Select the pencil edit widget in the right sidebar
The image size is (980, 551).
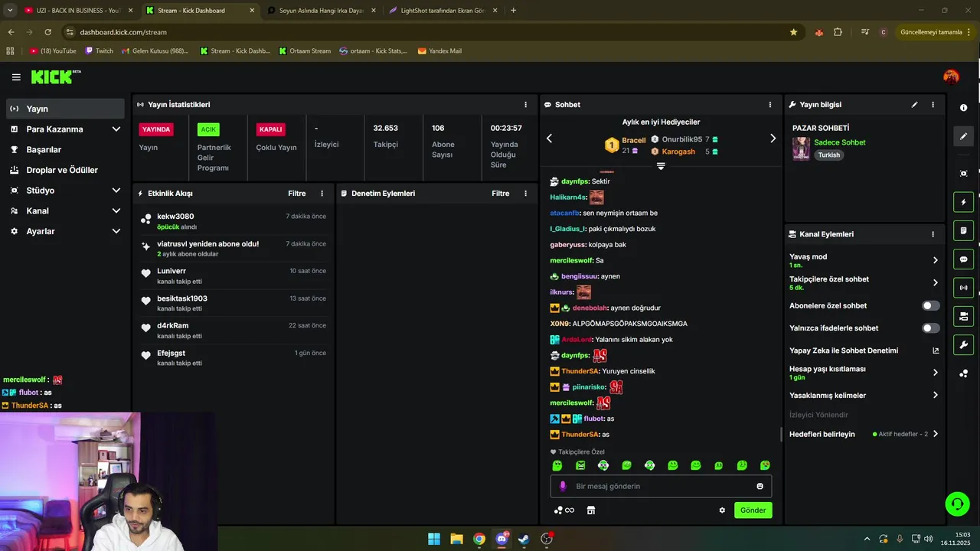963,136
